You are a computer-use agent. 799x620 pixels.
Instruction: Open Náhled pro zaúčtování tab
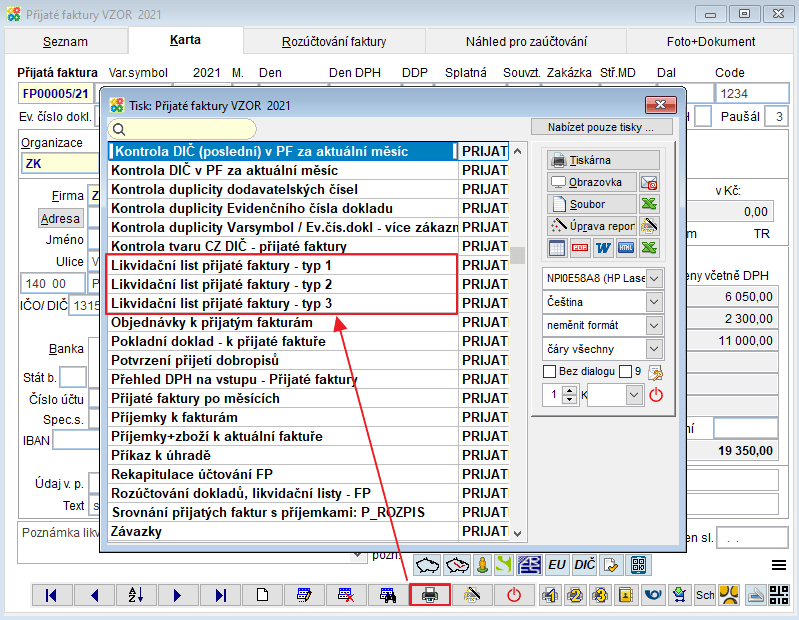[x=526, y=41]
